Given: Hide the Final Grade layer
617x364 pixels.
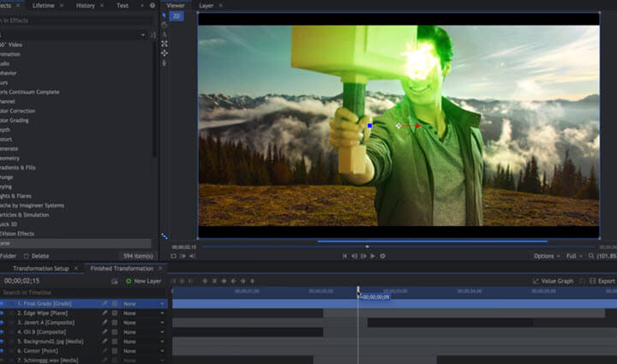Looking at the screenshot, I should [x=3, y=303].
